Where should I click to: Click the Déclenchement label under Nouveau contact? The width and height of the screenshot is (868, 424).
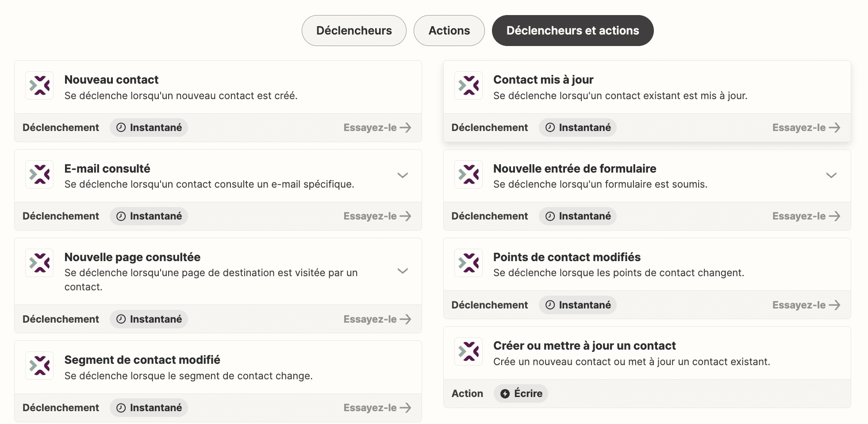click(61, 127)
